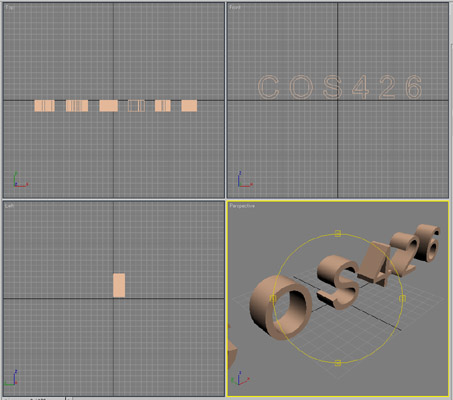
Task: Click the axis tripod in Perspective viewport
Action: [240, 378]
